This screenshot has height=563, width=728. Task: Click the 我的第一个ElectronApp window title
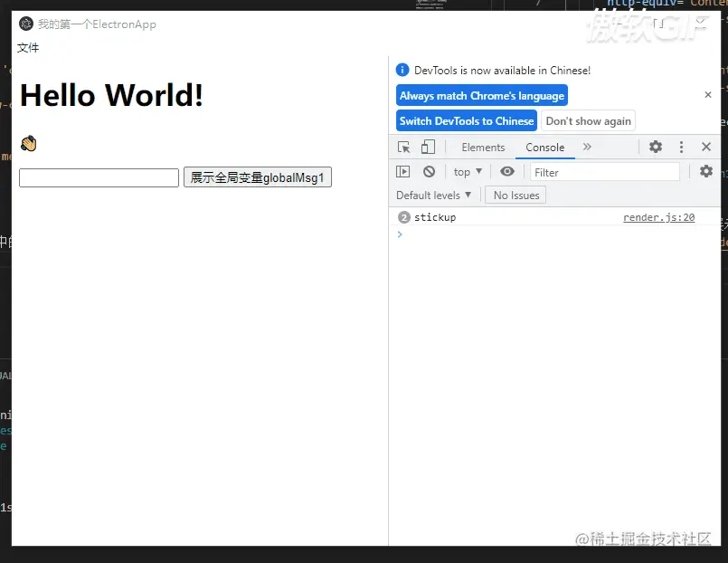coord(97,24)
